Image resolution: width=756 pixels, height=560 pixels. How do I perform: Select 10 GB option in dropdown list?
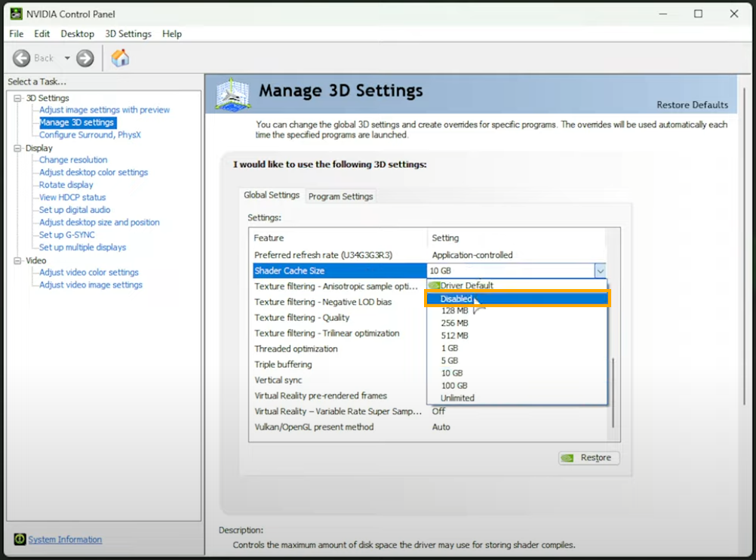coord(516,374)
